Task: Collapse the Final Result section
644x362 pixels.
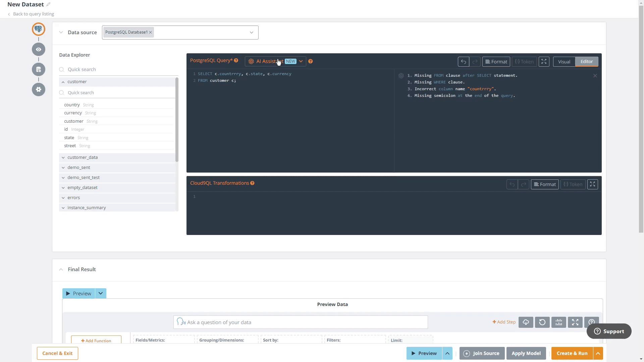Action: click(x=61, y=269)
